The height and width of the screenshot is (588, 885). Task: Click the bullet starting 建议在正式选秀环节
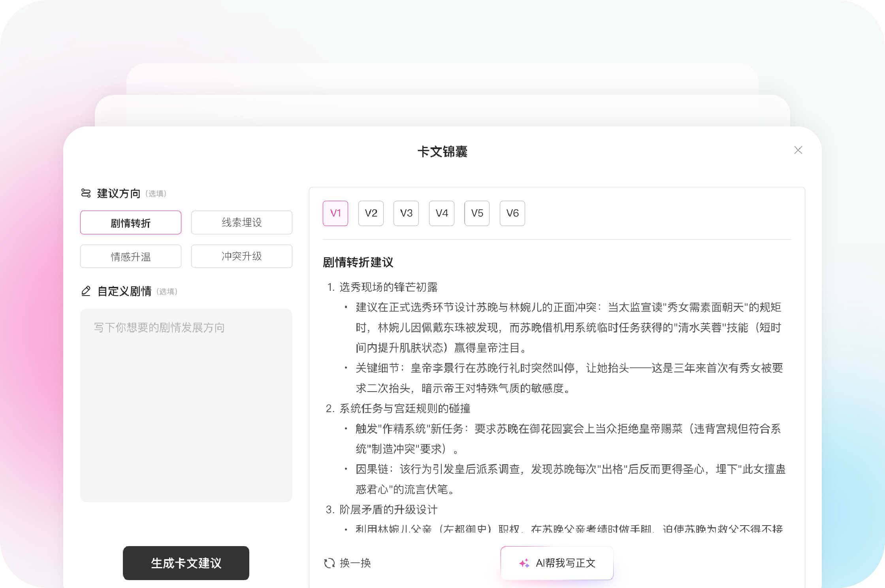(x=569, y=328)
